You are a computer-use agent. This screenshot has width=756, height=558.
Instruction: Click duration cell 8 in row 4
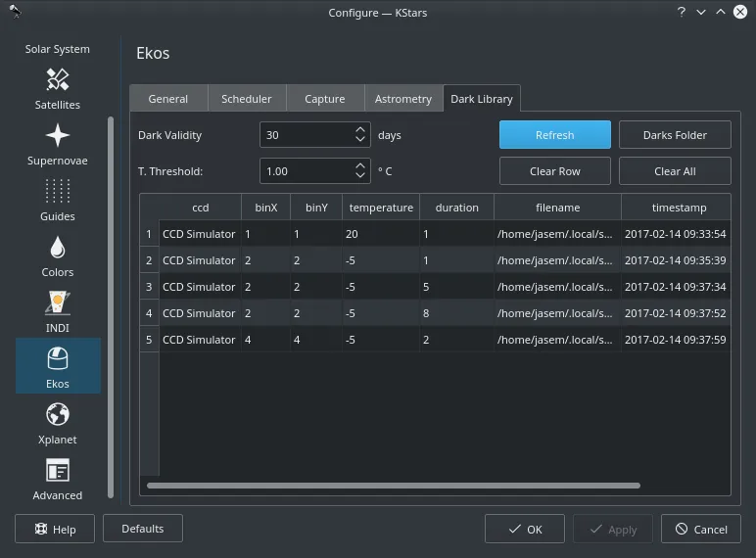[456, 313]
